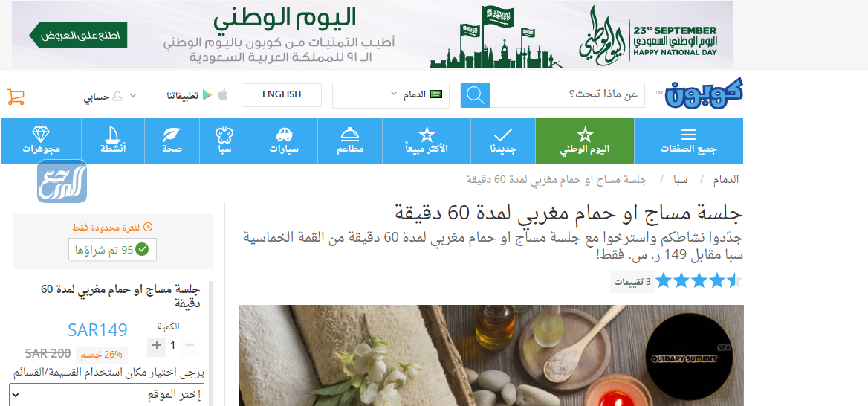This screenshot has height=406, width=868.
Task: Click the كوبون site logo
Action: [705, 93]
